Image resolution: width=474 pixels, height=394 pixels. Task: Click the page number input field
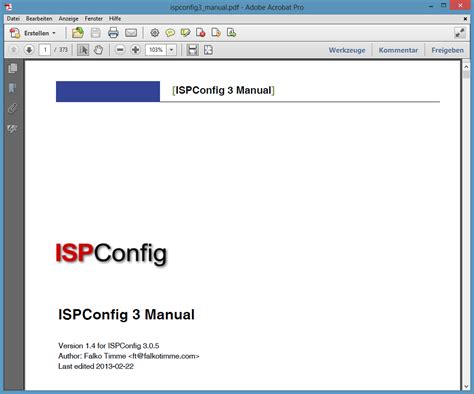(45, 50)
